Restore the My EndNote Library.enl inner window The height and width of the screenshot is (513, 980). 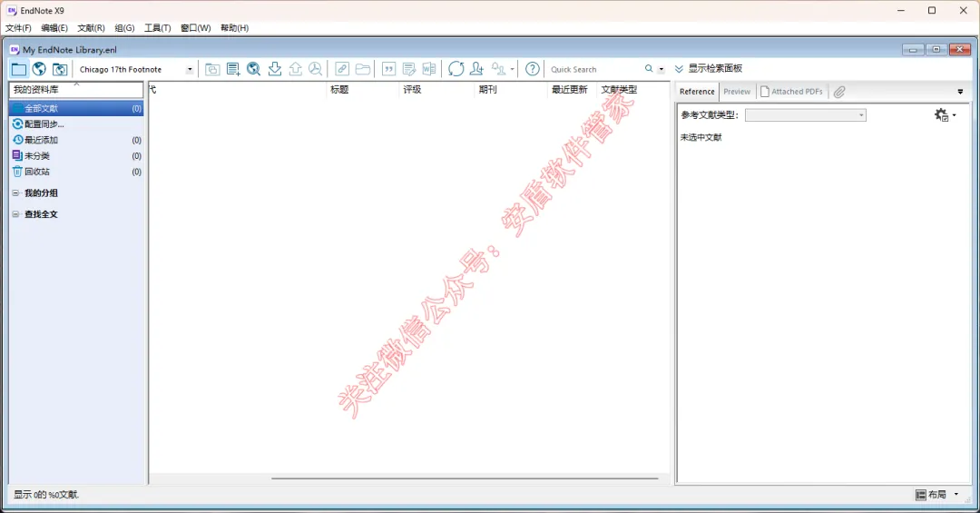(x=936, y=49)
